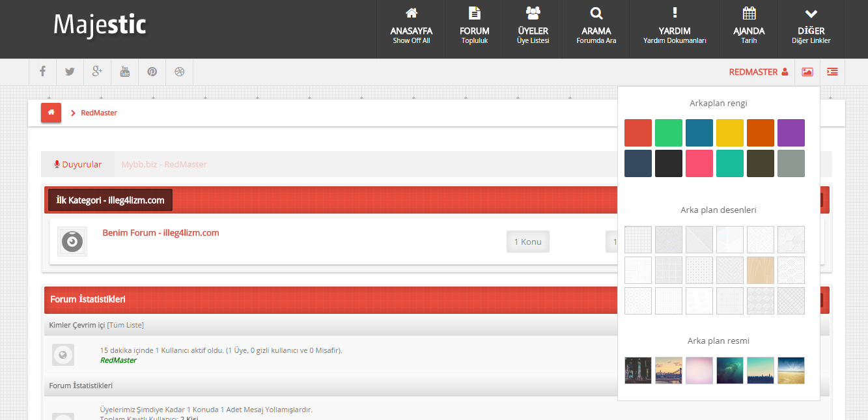Toggle the background image picker icon
This screenshot has width=868, height=420.
[807, 72]
